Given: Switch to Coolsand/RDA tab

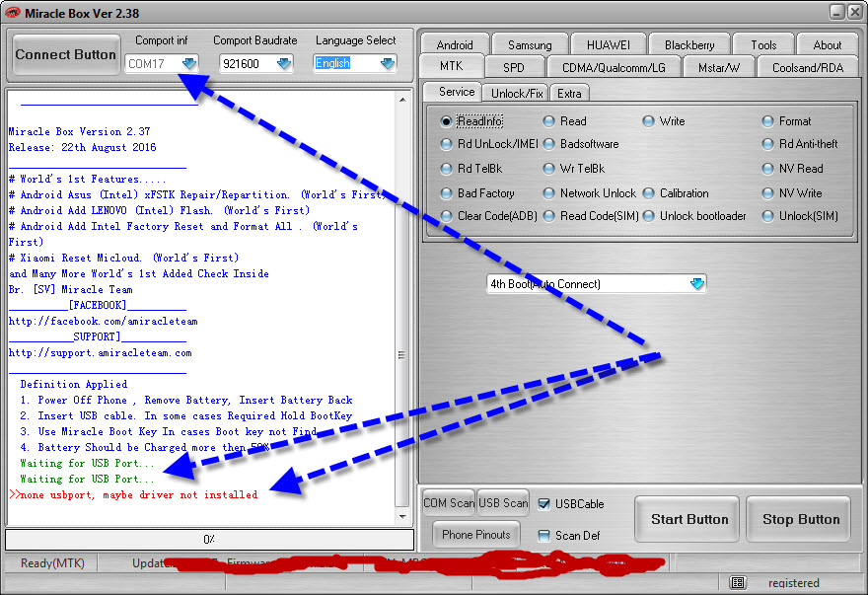Looking at the screenshot, I should [808, 67].
